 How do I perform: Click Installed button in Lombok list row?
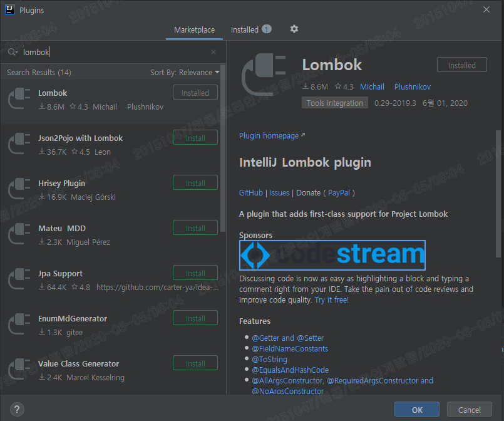195,93
